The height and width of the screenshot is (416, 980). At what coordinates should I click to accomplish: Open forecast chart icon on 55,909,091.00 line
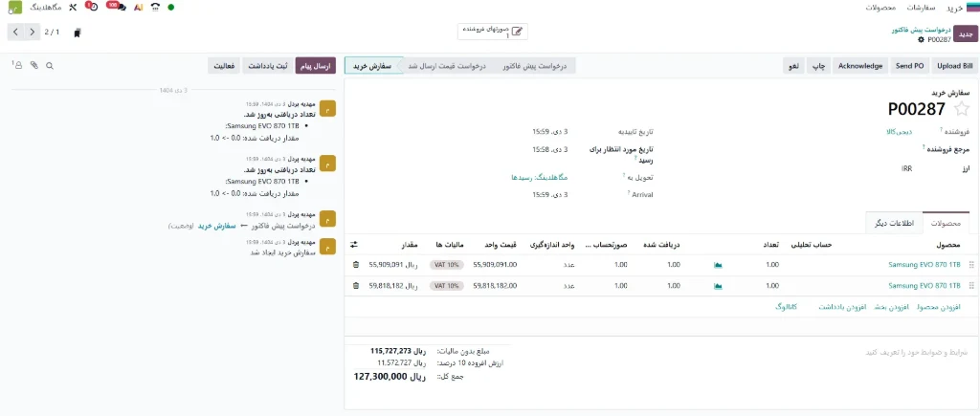pyautogui.click(x=718, y=265)
